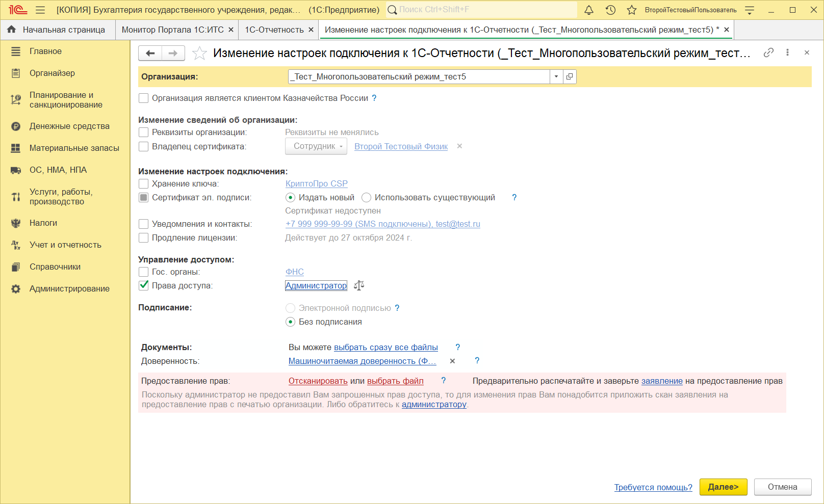Open form's more actions menu
Viewport: 824px width, 504px height.
click(x=787, y=52)
